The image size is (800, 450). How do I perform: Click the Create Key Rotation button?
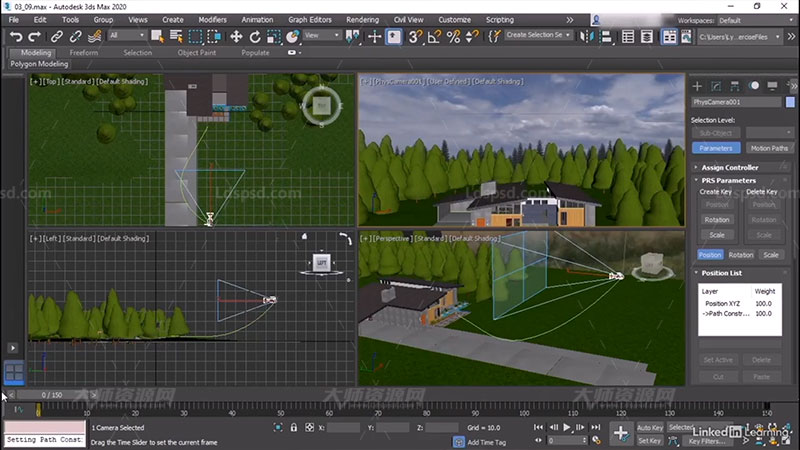pyautogui.click(x=717, y=219)
